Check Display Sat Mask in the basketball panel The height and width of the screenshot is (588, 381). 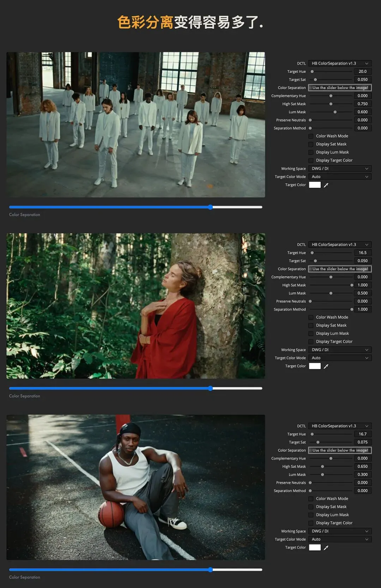point(311,507)
